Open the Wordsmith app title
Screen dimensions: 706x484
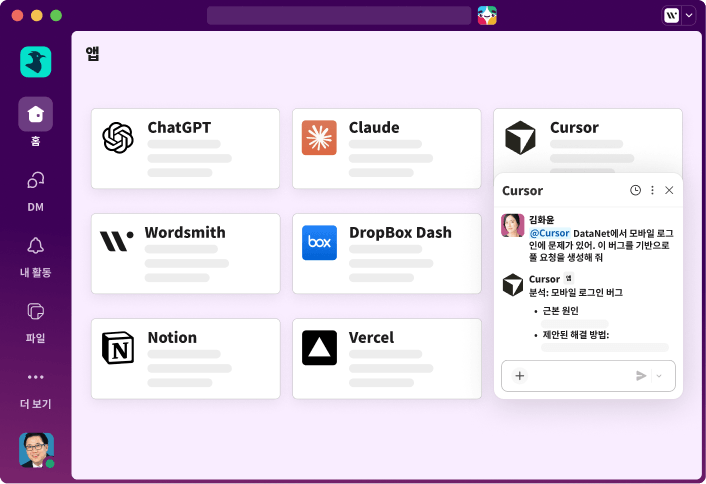click(x=185, y=232)
